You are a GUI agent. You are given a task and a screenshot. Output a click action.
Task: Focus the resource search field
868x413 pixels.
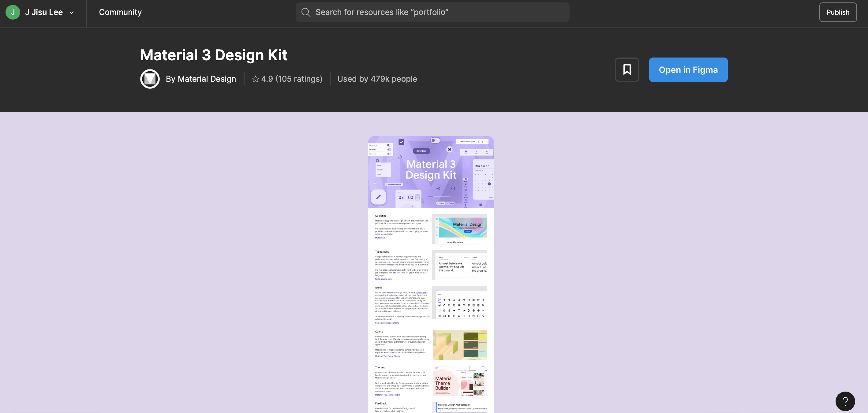pos(433,12)
